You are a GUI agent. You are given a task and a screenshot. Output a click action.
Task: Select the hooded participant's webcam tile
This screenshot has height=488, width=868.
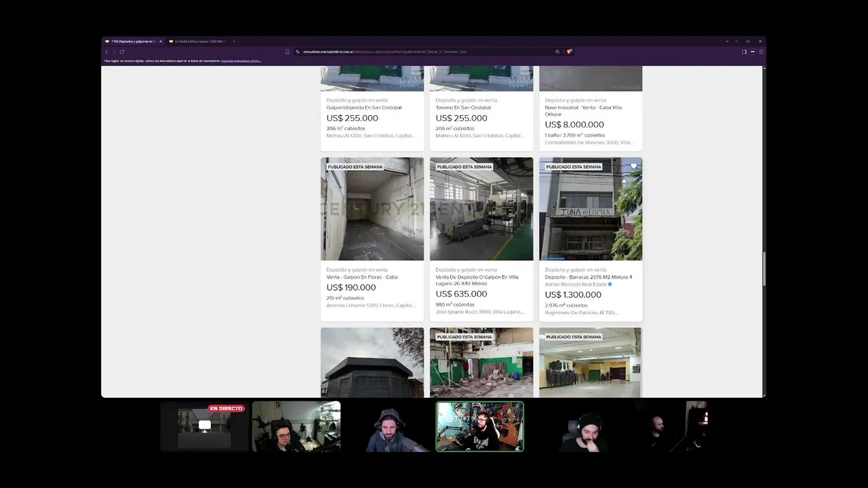(388, 427)
